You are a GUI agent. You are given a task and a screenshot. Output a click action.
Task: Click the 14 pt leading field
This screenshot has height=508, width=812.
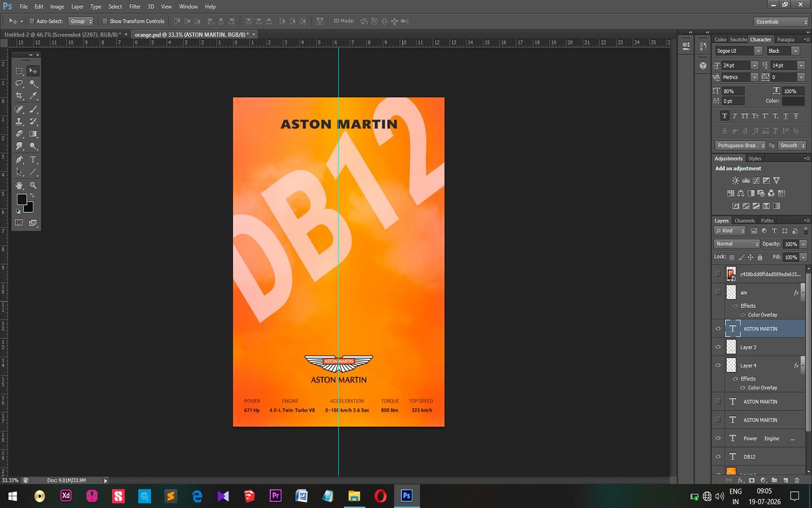[x=784, y=66]
